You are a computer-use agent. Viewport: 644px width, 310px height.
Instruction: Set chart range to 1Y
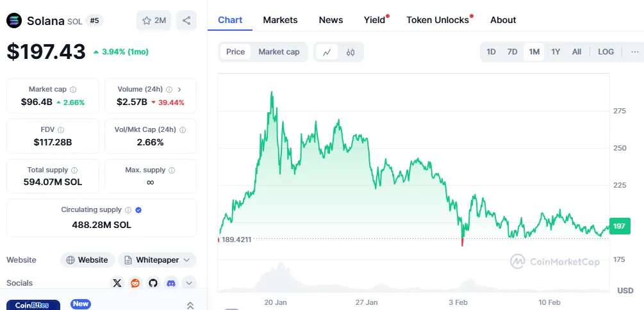556,52
